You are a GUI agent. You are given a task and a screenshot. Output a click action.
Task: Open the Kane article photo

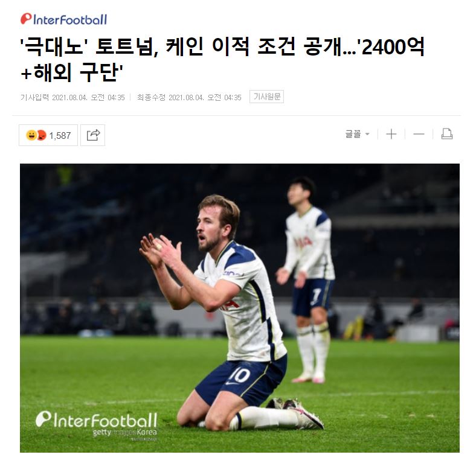point(240,308)
